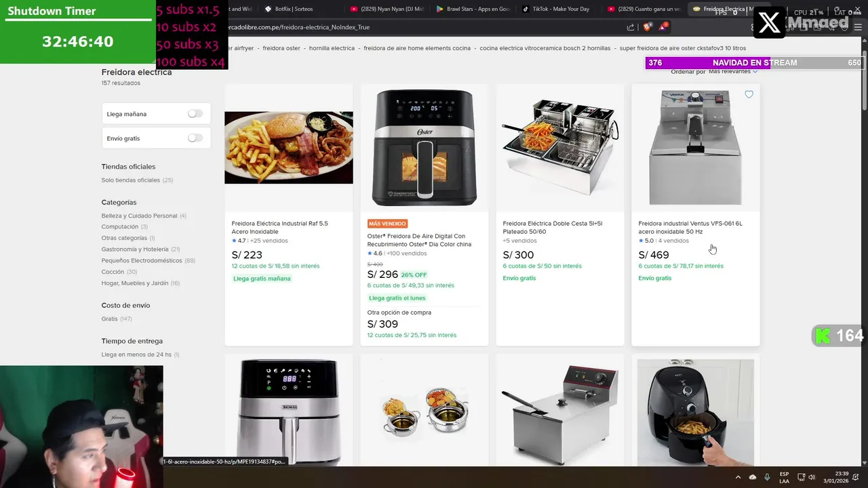Open the OneDrive cloud tray icon
Image resolution: width=868 pixels, height=488 pixels.
[x=753, y=477]
